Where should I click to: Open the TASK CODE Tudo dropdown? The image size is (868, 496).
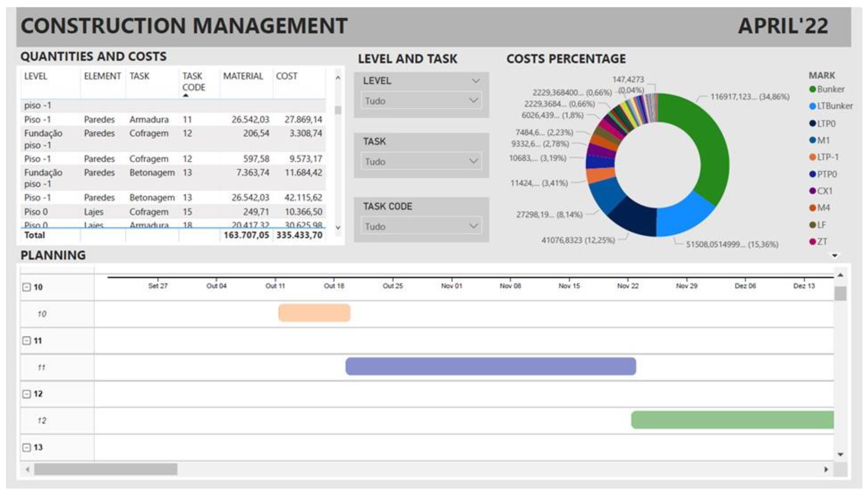click(x=421, y=226)
